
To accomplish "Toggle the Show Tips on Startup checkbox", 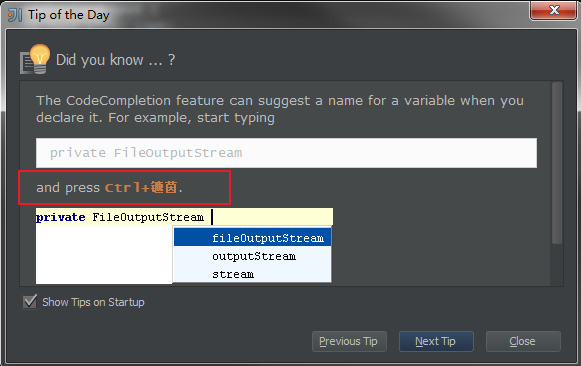I will 30,302.
